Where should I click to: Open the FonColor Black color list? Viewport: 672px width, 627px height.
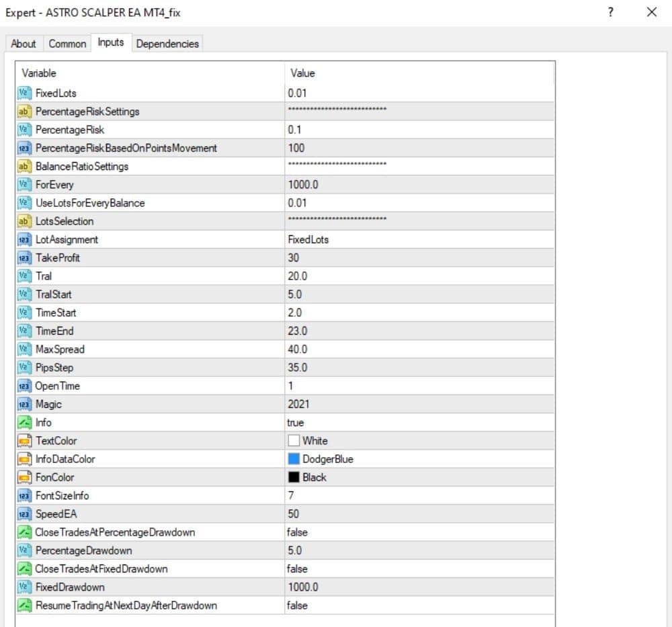419,477
